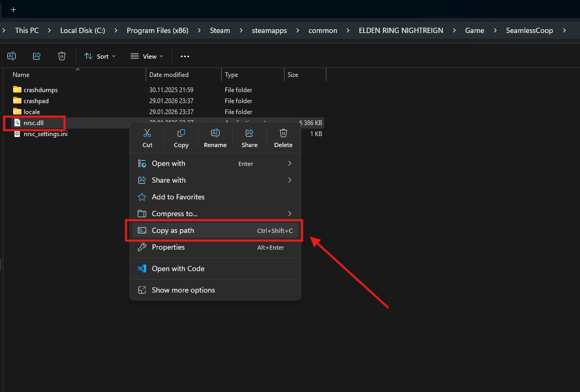
Task: Click the Share icon in context menu
Action: tap(249, 133)
